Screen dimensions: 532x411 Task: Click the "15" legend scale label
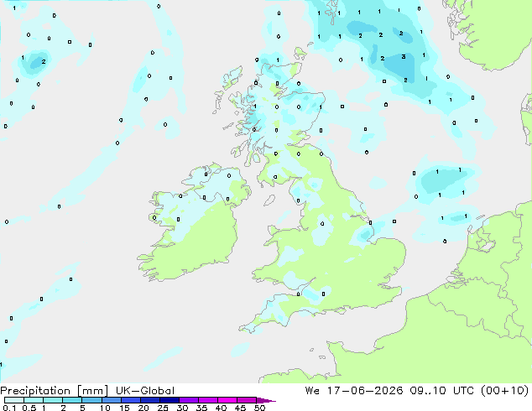(x=124, y=408)
